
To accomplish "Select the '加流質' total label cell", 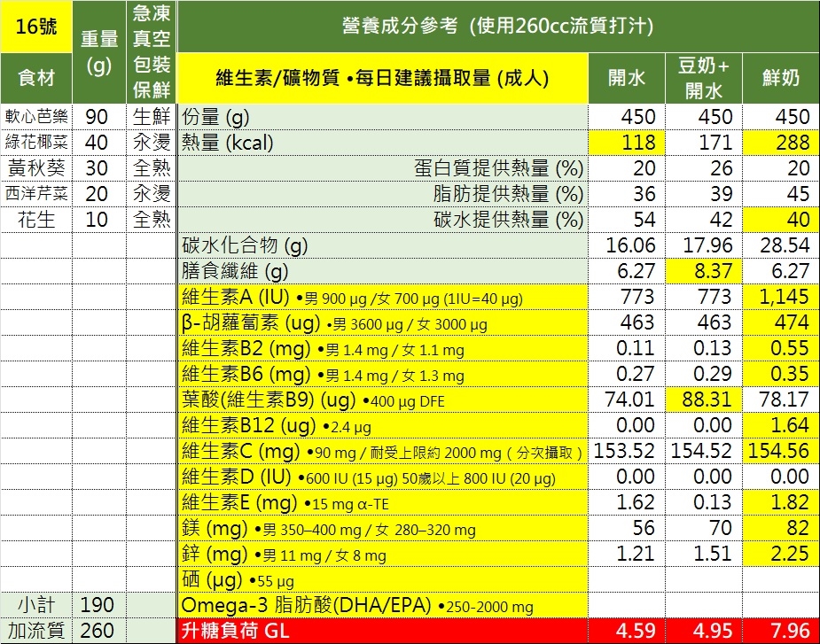I will [36, 632].
